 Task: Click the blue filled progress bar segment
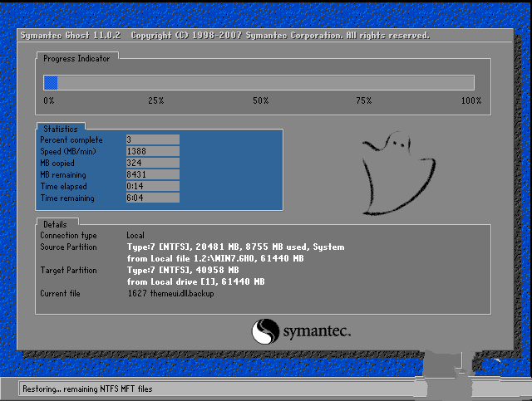[x=51, y=82]
